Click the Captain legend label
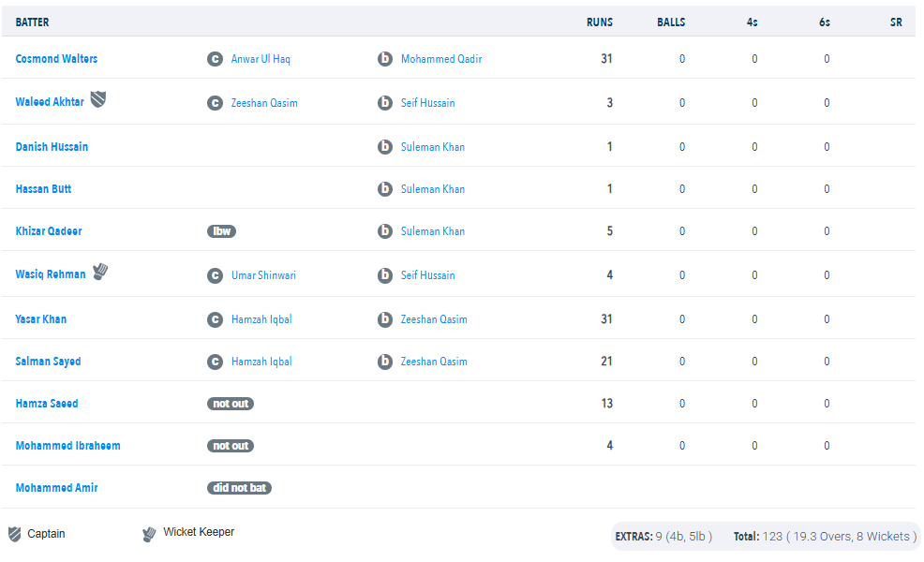This screenshot has width=924, height=562. pyautogui.click(x=46, y=534)
